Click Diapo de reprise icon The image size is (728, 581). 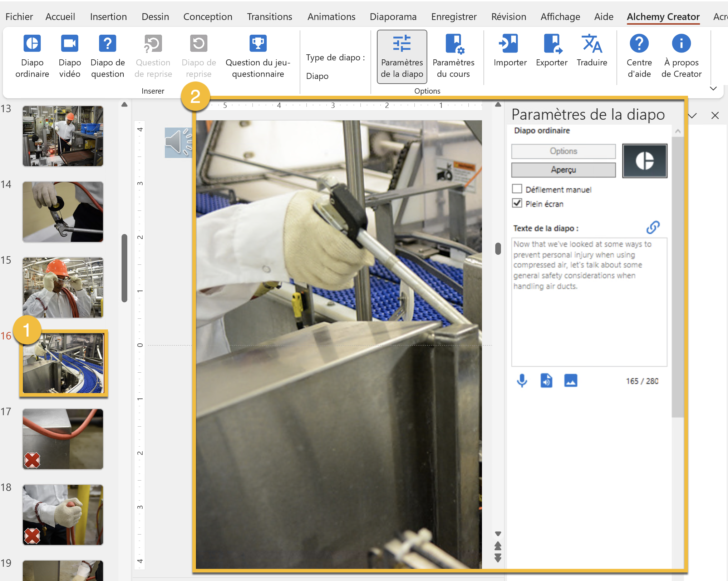(x=199, y=44)
